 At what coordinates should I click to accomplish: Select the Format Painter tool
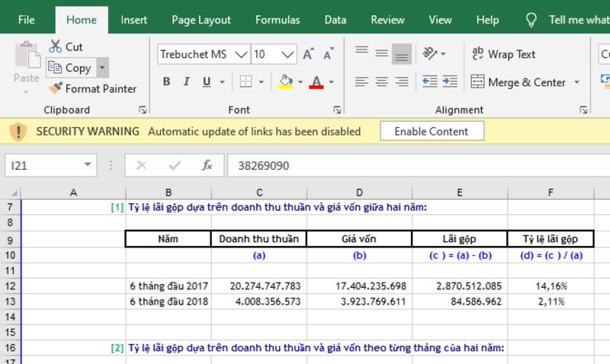coord(91,88)
